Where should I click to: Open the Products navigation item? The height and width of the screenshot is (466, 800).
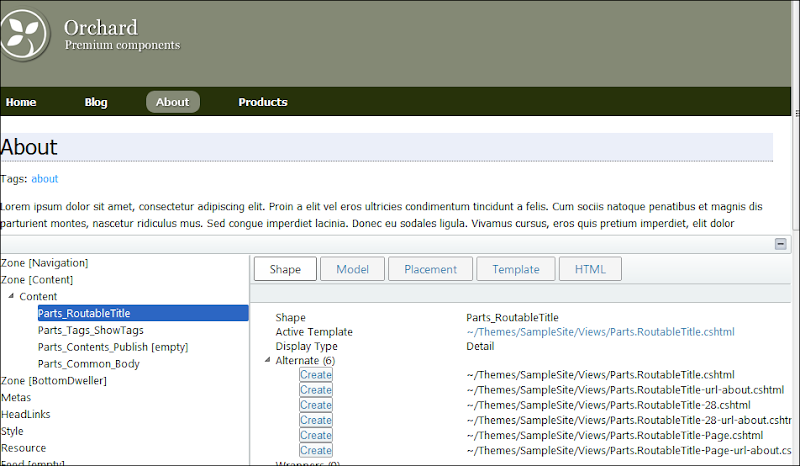click(262, 102)
